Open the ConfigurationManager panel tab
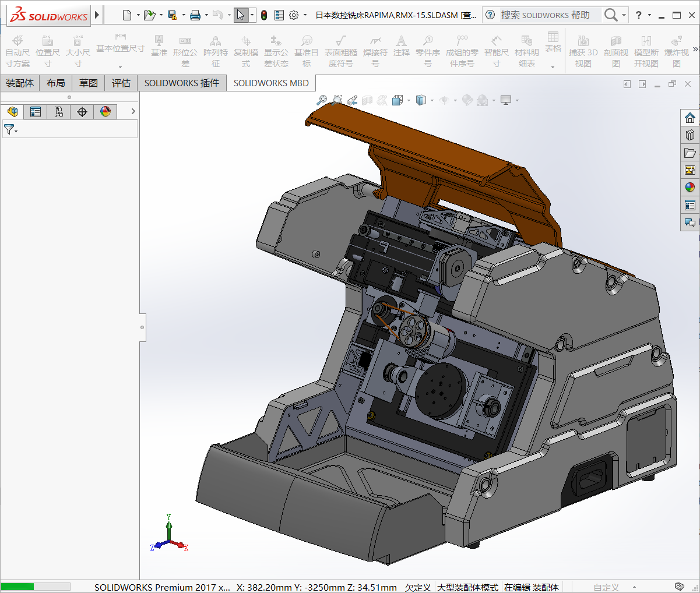This screenshot has width=700, height=593. click(x=59, y=111)
